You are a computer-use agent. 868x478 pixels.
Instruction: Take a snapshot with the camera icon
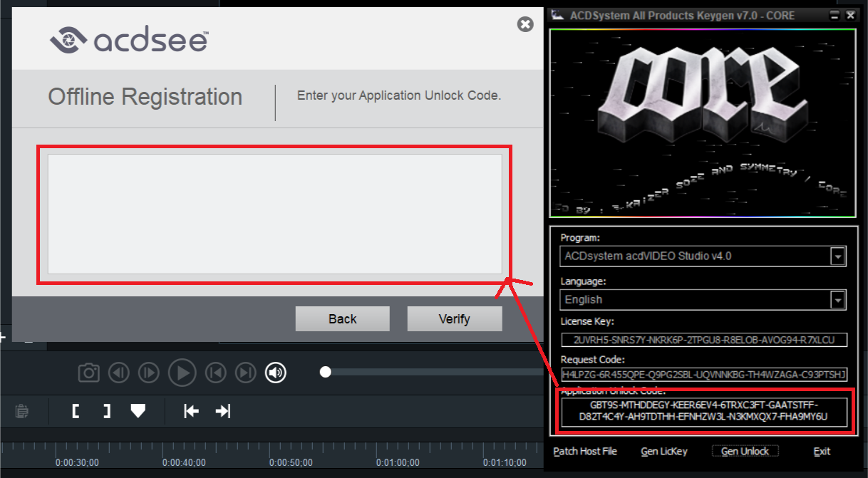click(x=88, y=372)
